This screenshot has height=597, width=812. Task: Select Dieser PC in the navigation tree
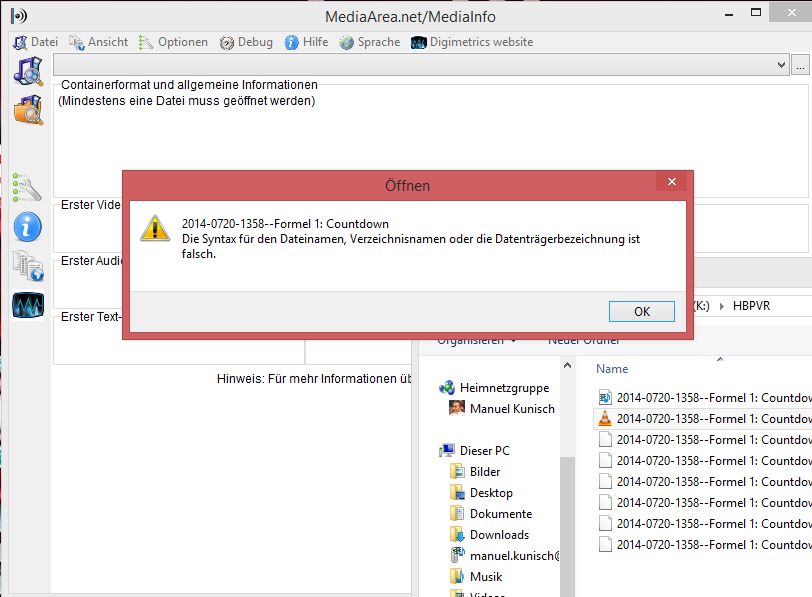pyautogui.click(x=484, y=450)
